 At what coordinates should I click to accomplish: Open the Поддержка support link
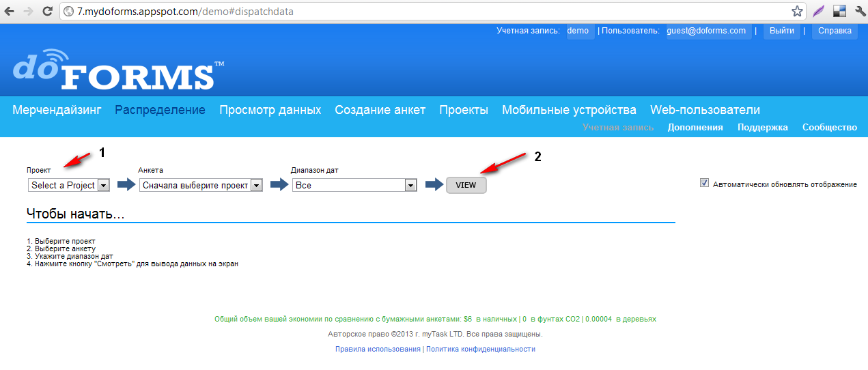(x=762, y=128)
